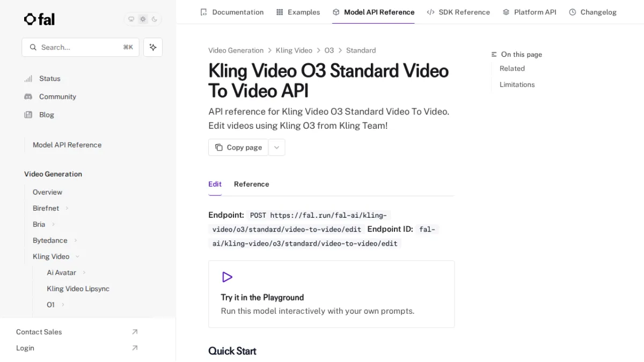Open the Changelog tab

pyautogui.click(x=593, y=12)
